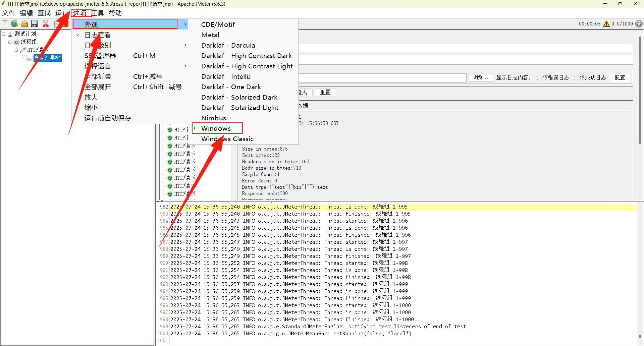Collapse the 测试计划 tree node

point(4,34)
